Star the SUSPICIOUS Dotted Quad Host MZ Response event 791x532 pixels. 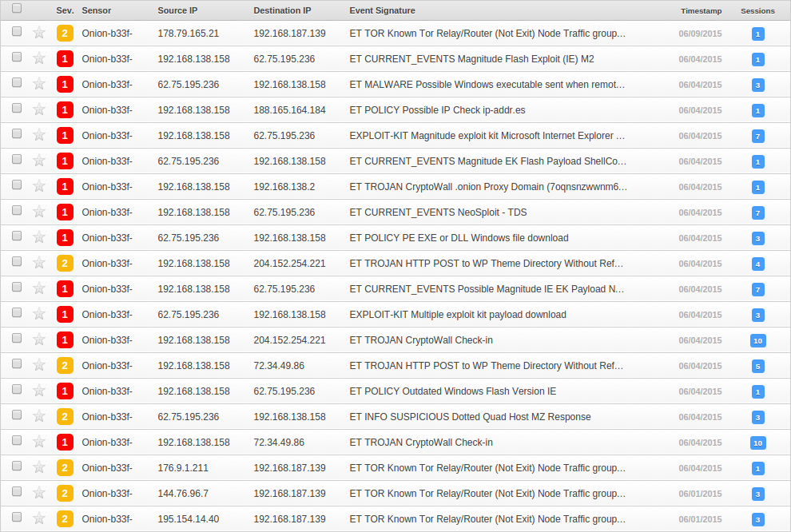pyautogui.click(x=39, y=416)
